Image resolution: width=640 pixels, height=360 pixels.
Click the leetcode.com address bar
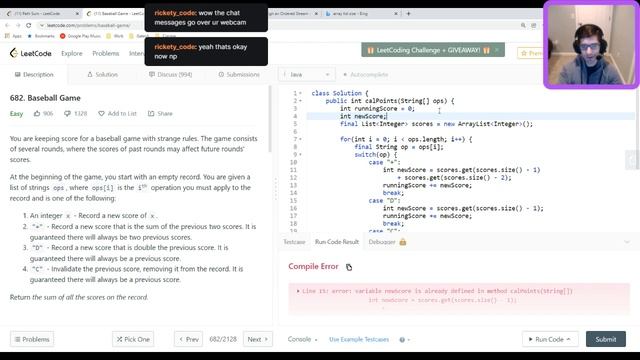click(x=88, y=25)
